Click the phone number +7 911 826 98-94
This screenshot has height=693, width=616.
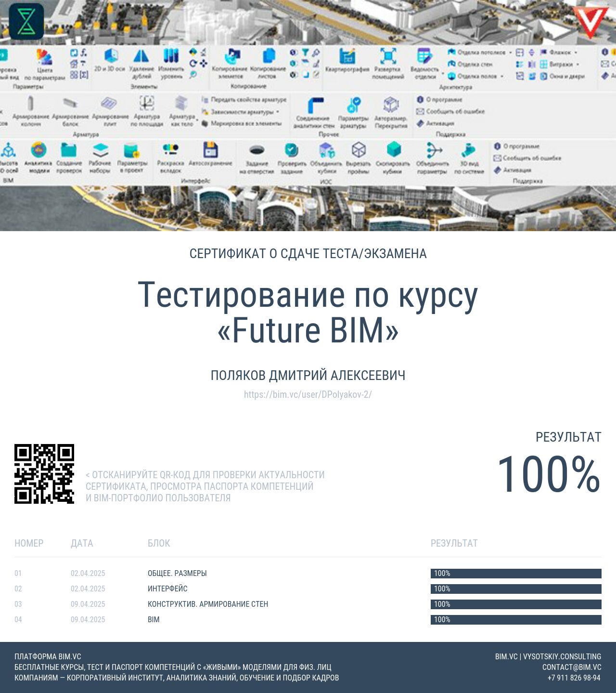coord(574,678)
